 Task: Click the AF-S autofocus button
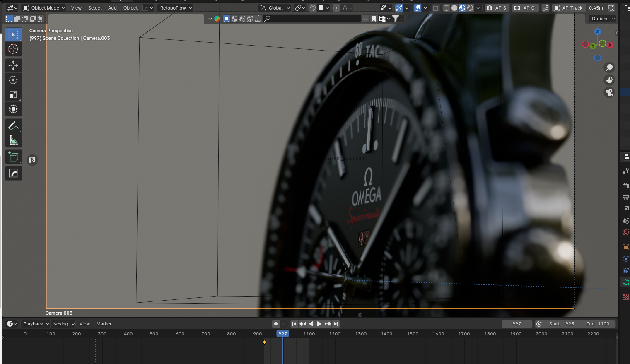tap(496, 8)
